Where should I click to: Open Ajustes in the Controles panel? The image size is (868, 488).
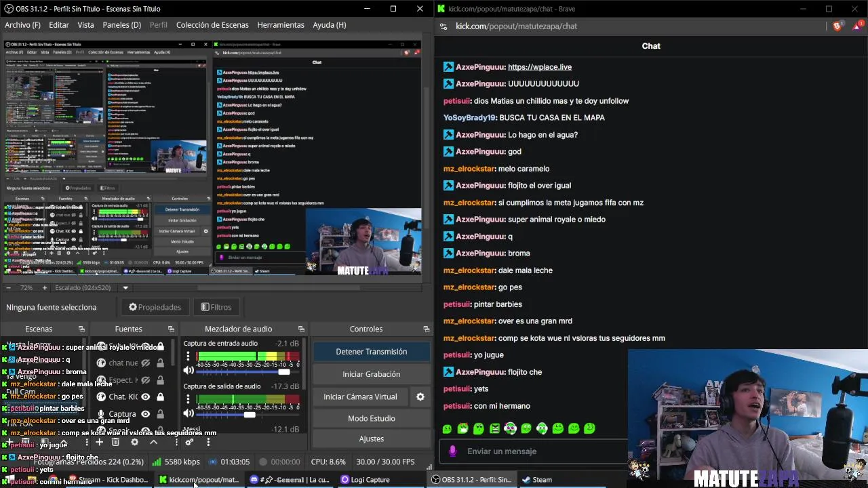pos(371,439)
